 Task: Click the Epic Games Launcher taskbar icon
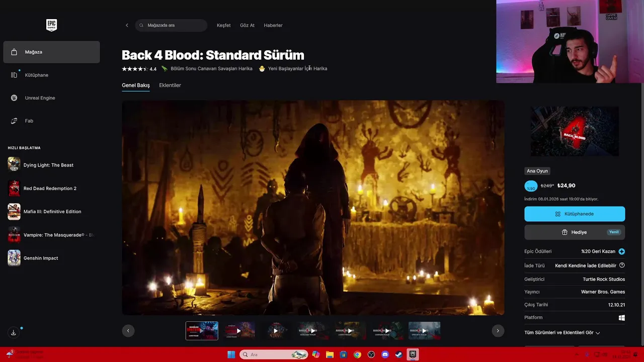pos(413,354)
